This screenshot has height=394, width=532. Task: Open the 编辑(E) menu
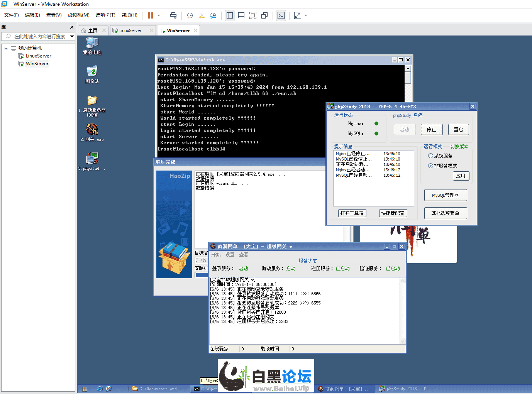(32, 15)
